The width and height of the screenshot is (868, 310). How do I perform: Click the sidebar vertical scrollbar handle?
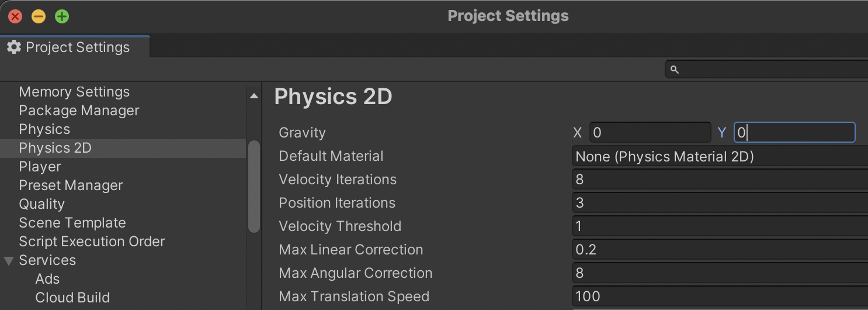(x=254, y=187)
